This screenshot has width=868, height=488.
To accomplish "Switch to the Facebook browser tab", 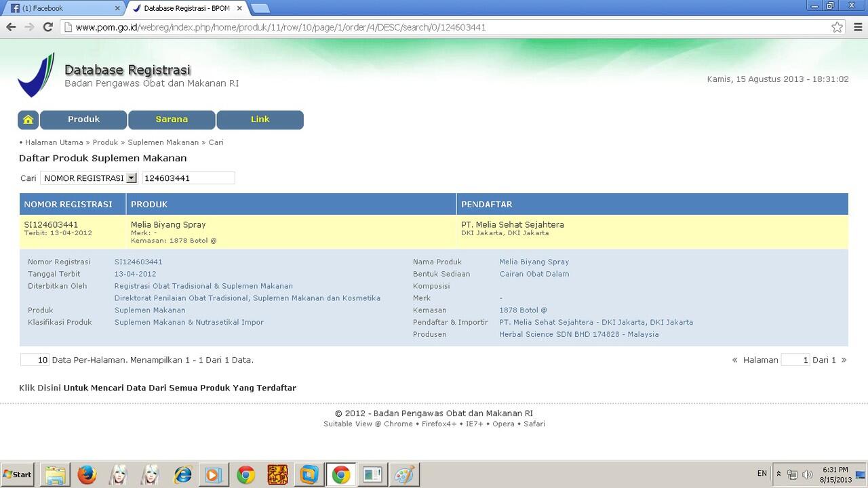I will [64, 8].
